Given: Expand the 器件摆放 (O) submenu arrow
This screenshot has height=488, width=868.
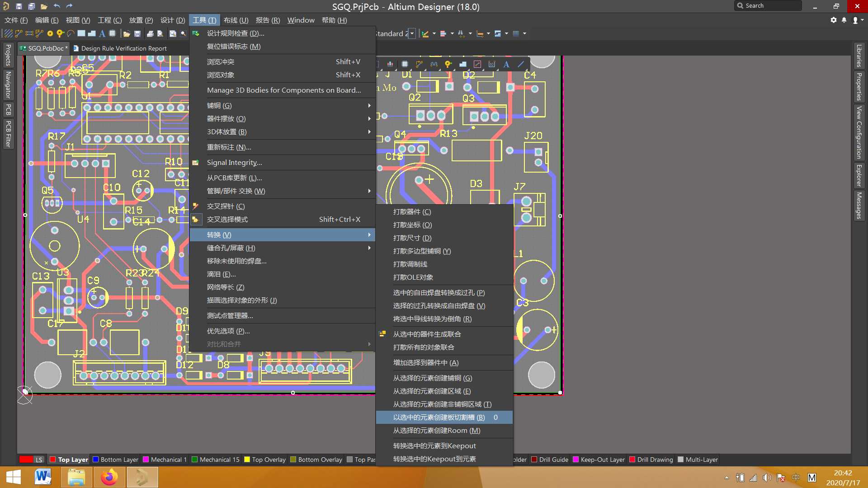Looking at the screenshot, I should [369, 118].
